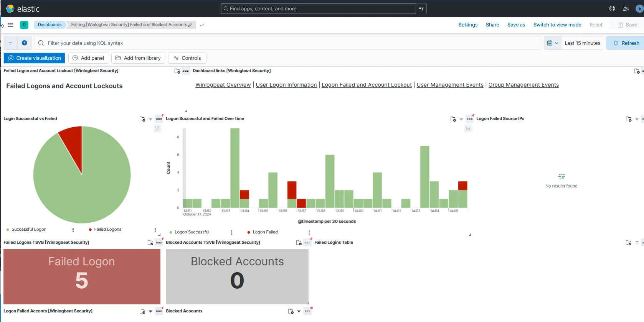The image size is (644, 322).
Task: Follow the Winlogbeat Overview link
Action: pos(223,85)
